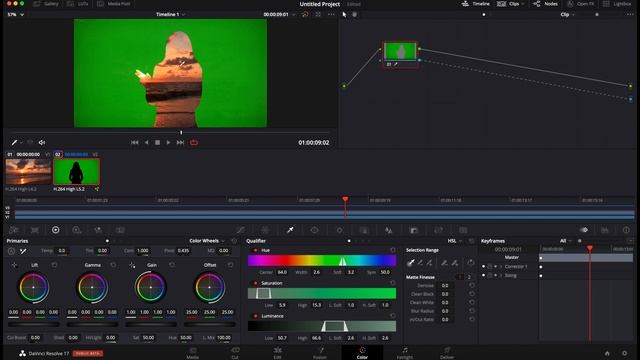Toggle auto balance in Primaries
Image resolution: width=640 pixels, height=360 pixels.
11,251
